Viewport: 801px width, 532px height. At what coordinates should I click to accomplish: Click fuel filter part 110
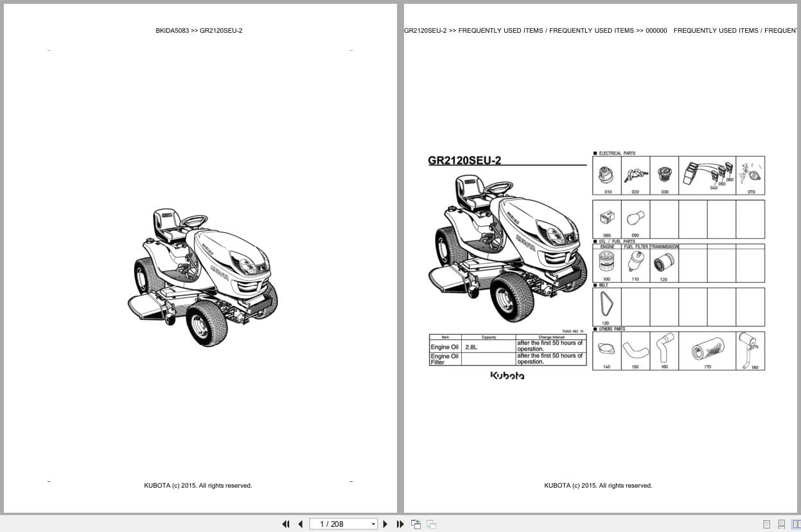635,265
